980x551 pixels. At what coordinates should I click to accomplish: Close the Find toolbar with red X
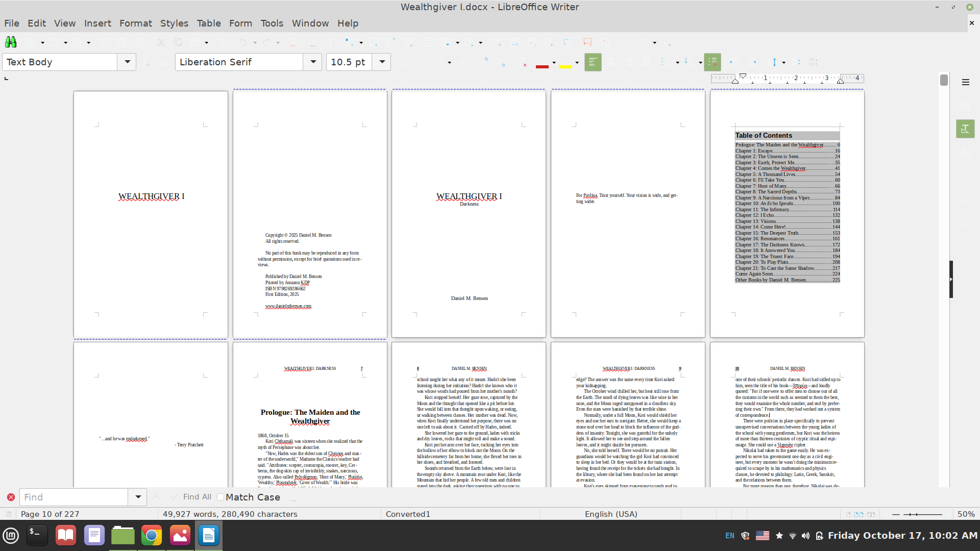[11, 497]
